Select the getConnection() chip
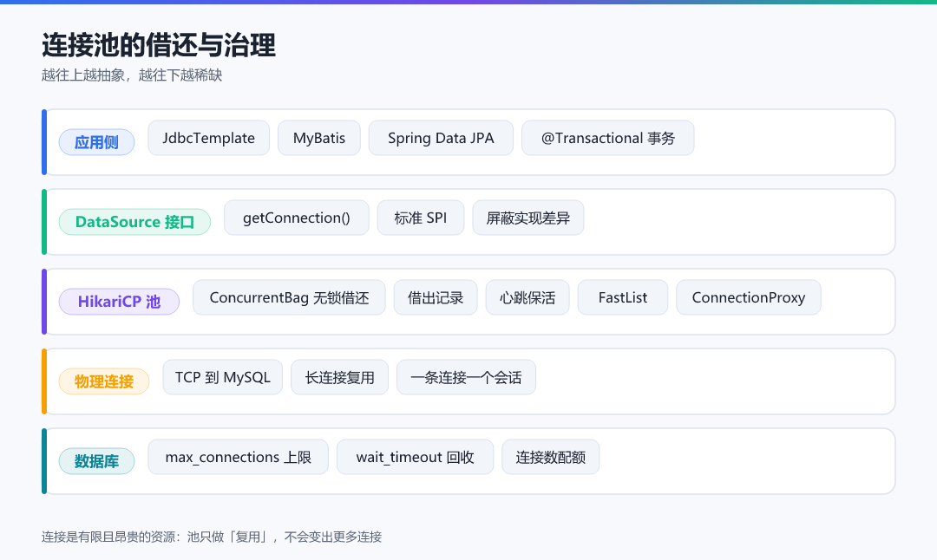Viewport: 937px width, 560px height. [x=297, y=218]
